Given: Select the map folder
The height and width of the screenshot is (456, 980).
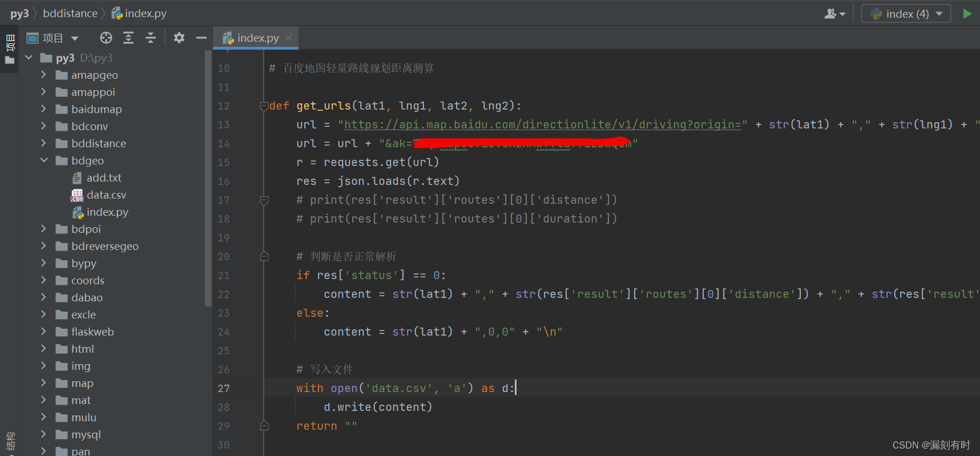Looking at the screenshot, I should [74, 383].
